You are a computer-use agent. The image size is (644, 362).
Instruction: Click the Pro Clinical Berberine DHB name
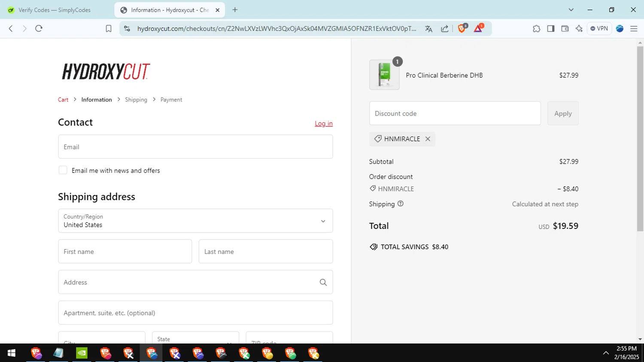pos(444,75)
